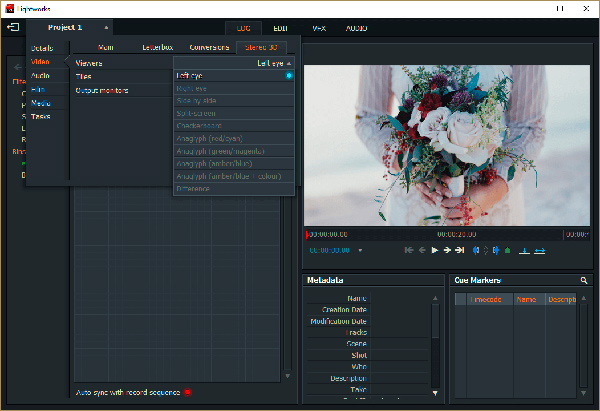Open the Audio project settings section
Viewport: 600px width, 411px height.
tap(41, 76)
